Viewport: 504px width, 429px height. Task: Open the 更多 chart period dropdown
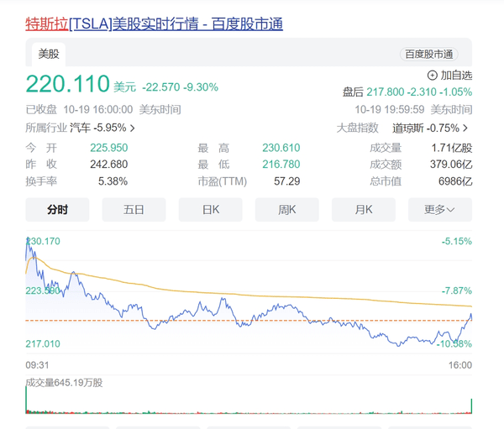tap(439, 210)
